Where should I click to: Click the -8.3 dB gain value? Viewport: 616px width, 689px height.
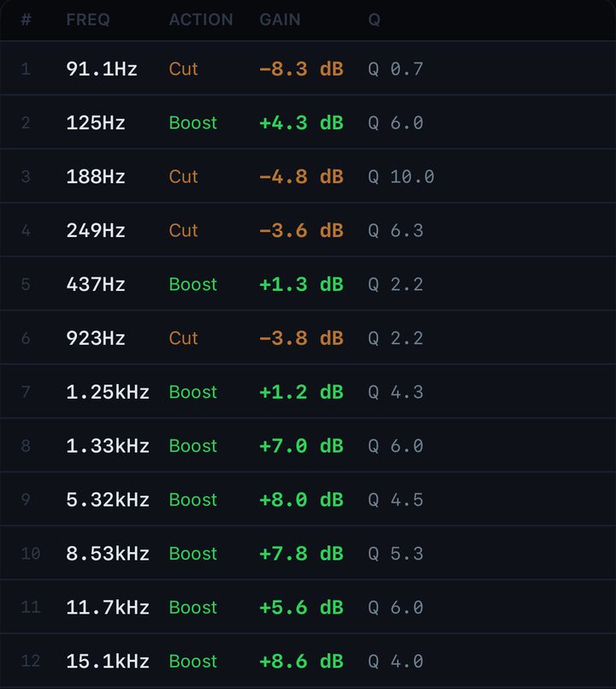[301, 69]
